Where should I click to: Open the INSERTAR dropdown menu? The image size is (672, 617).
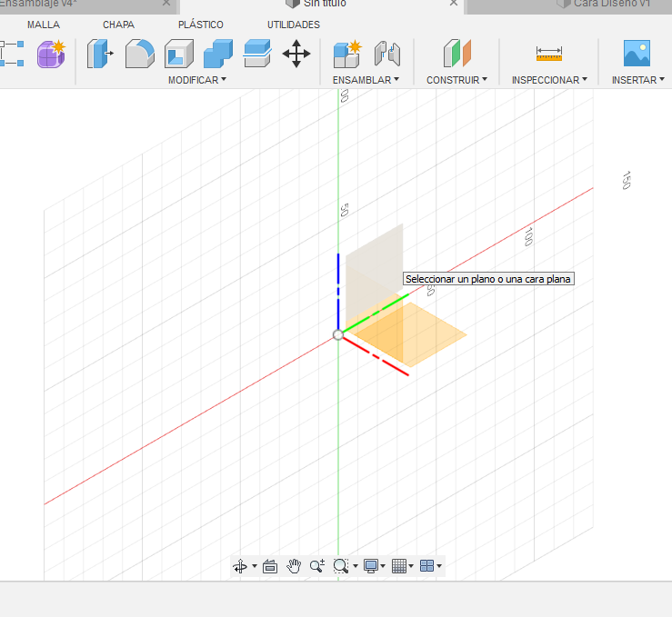[x=638, y=80]
